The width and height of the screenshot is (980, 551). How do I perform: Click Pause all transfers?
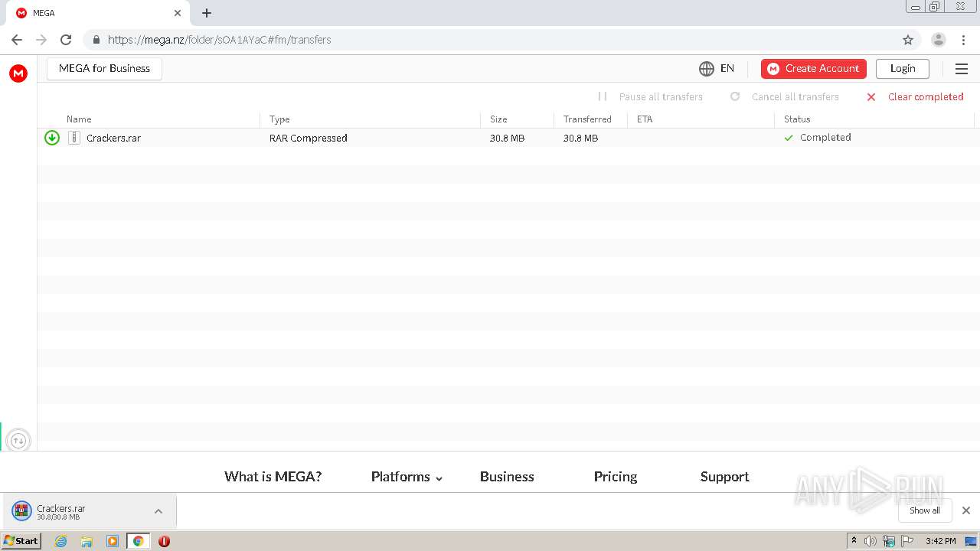coord(650,96)
